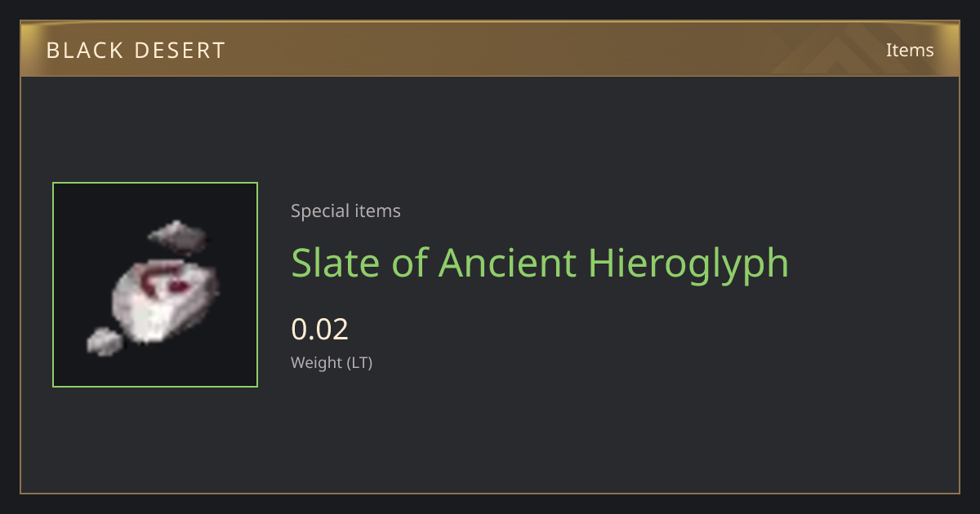The height and width of the screenshot is (514, 980).
Task: Open the Items section link
Action: pos(910,50)
